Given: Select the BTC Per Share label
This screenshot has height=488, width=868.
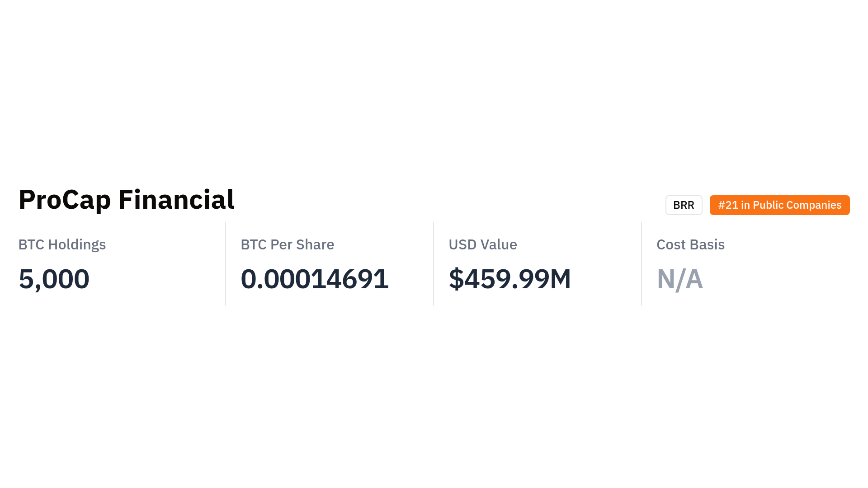Looking at the screenshot, I should coord(287,244).
